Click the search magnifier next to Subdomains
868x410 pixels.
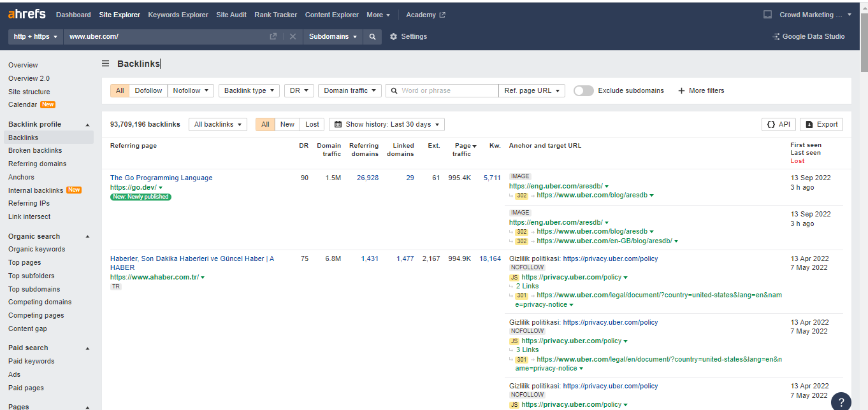click(x=373, y=36)
